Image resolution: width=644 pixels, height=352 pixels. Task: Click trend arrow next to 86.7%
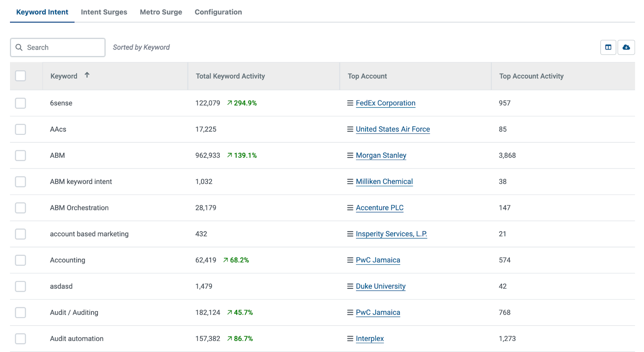click(x=229, y=338)
